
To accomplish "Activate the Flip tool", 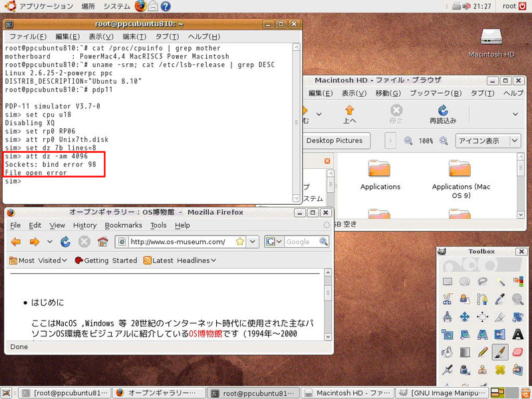I will tap(500, 334).
